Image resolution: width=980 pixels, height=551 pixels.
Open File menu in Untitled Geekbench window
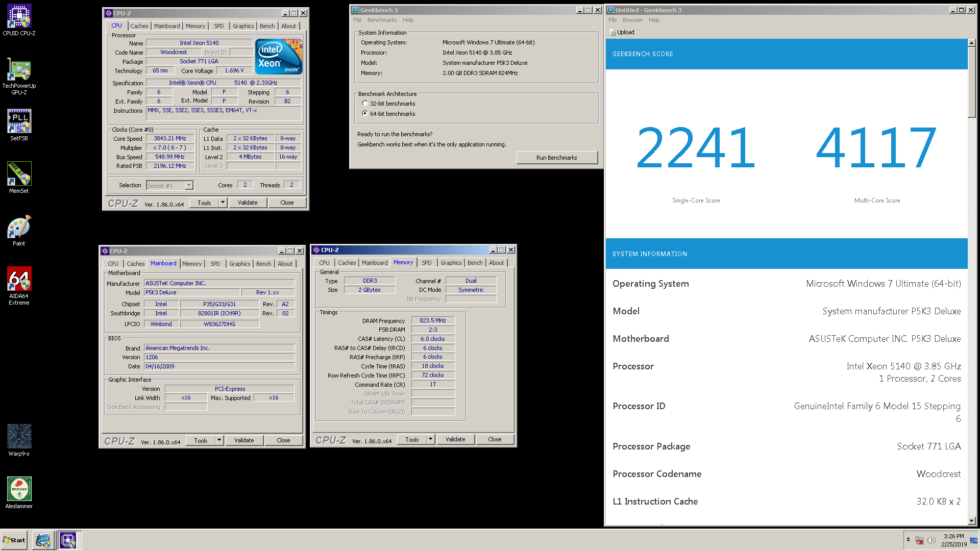pos(612,20)
